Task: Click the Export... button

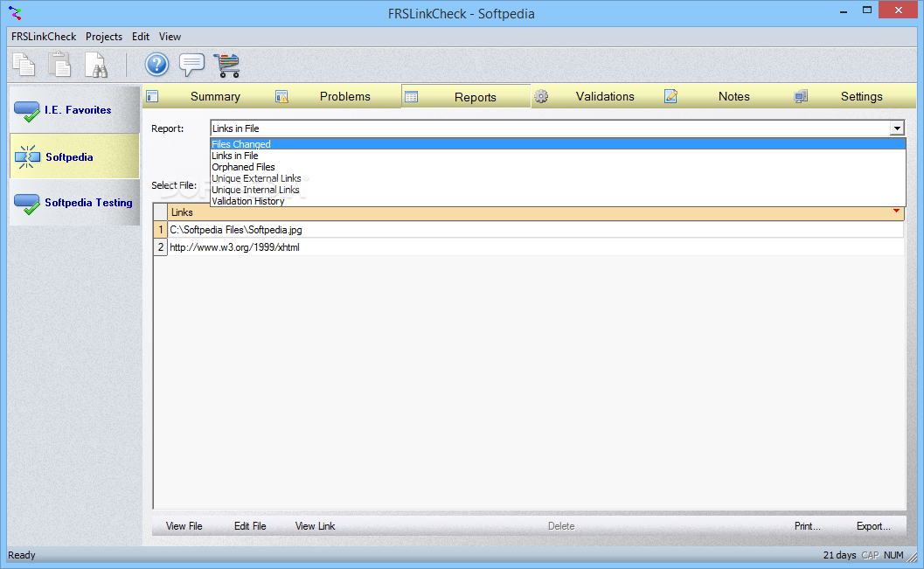Action: [x=873, y=526]
